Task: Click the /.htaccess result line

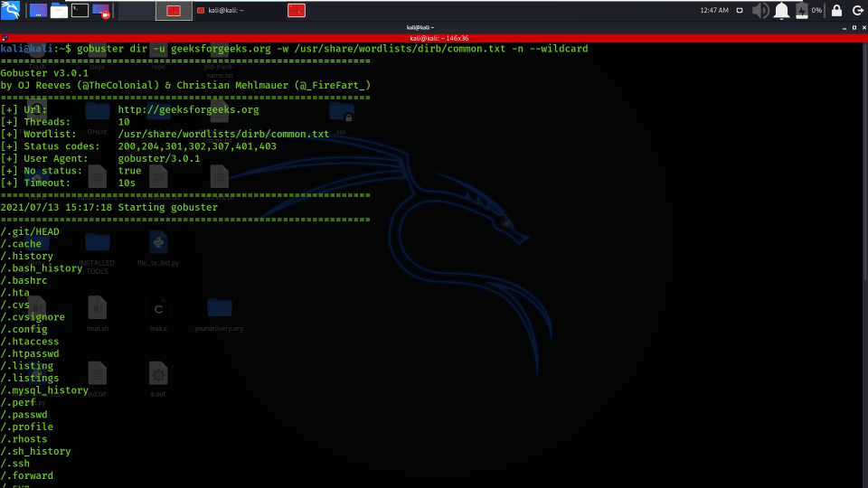Action: pos(30,342)
